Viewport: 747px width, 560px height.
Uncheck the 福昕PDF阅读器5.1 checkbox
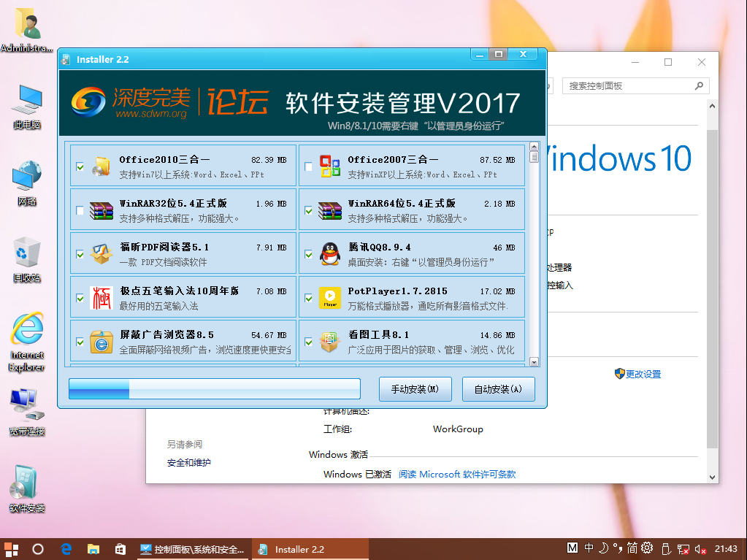click(x=80, y=254)
